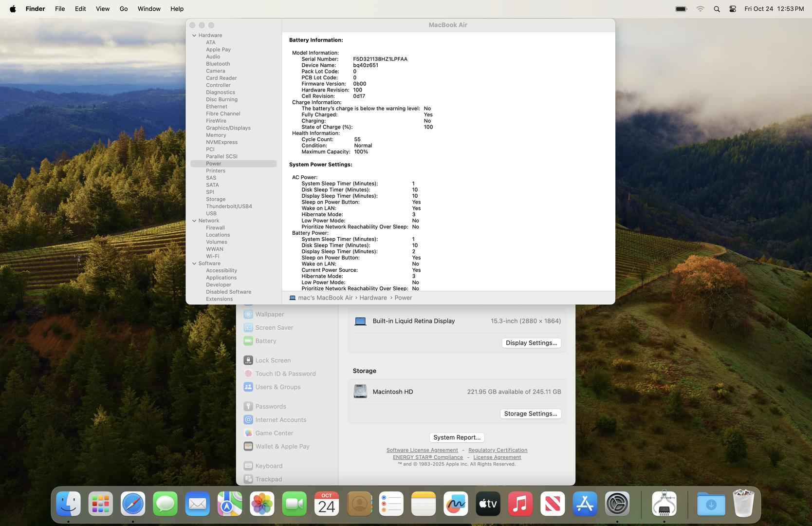This screenshot has width=812, height=526.
Task: Open the Trash in the Dock
Action: tap(743, 504)
